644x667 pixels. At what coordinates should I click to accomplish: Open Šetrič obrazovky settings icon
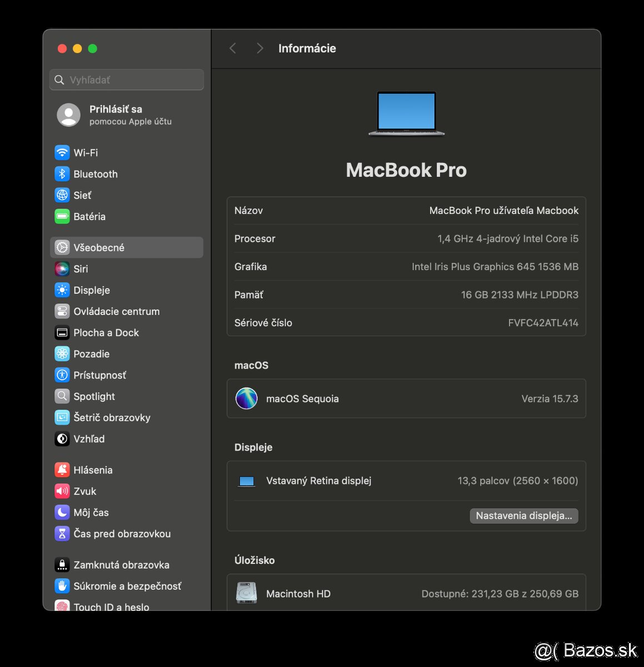tap(62, 417)
